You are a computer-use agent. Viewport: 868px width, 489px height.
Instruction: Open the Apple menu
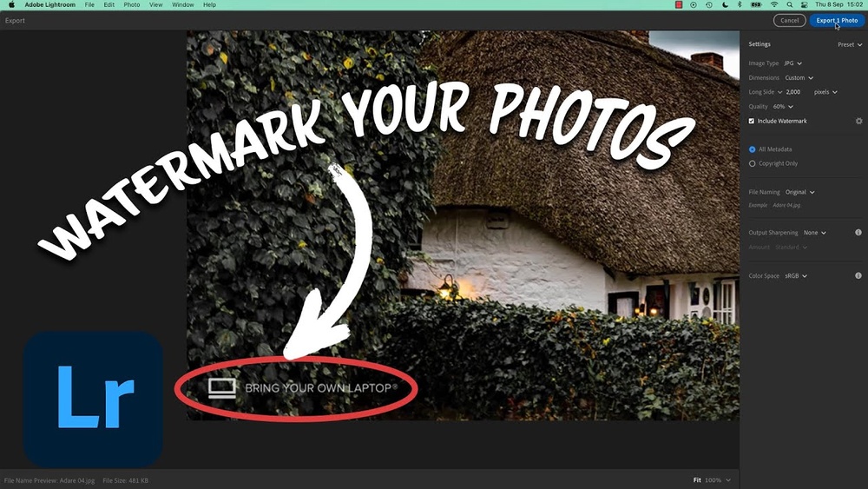pos(11,4)
